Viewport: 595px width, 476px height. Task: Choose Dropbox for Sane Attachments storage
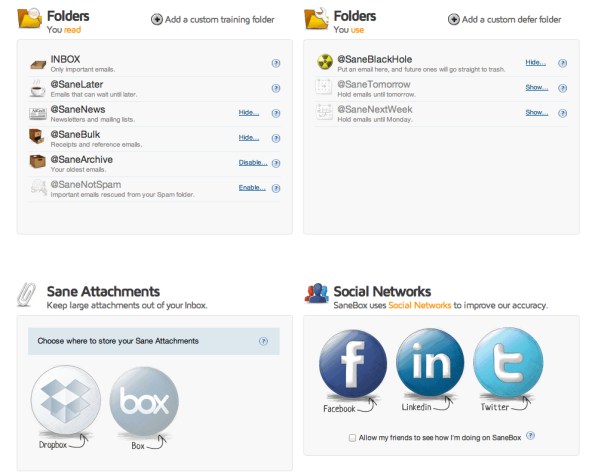(x=66, y=399)
